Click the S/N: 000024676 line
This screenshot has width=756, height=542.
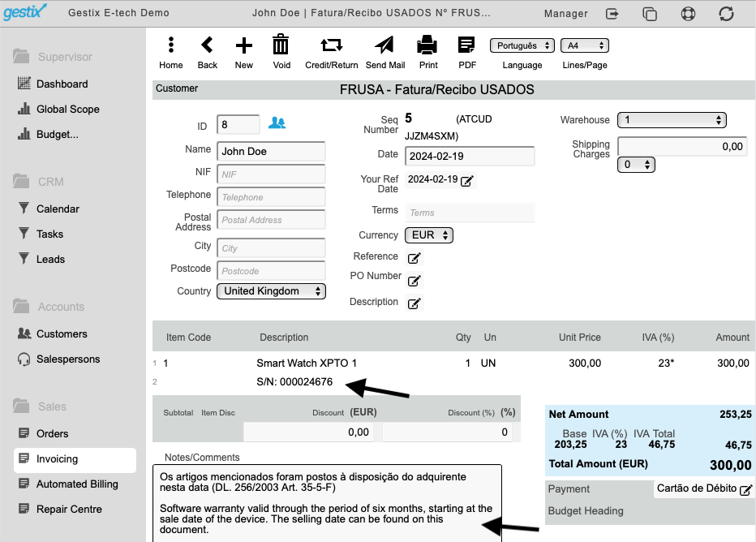[294, 382]
